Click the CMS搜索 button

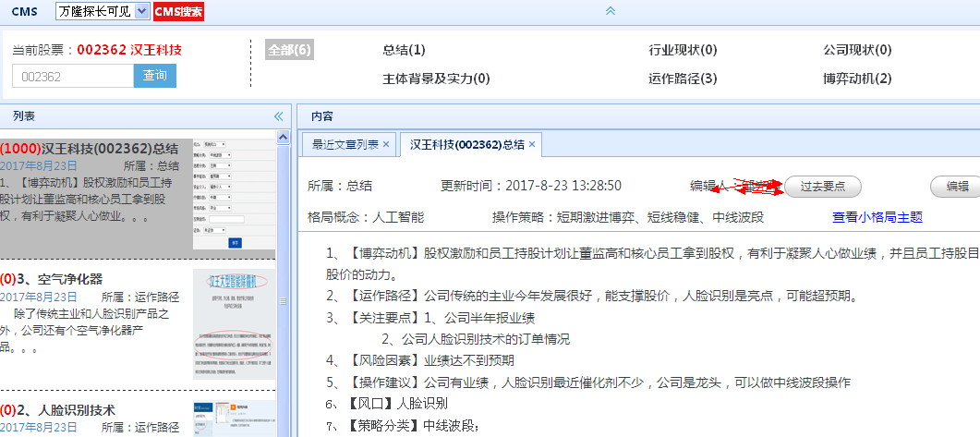point(178,11)
